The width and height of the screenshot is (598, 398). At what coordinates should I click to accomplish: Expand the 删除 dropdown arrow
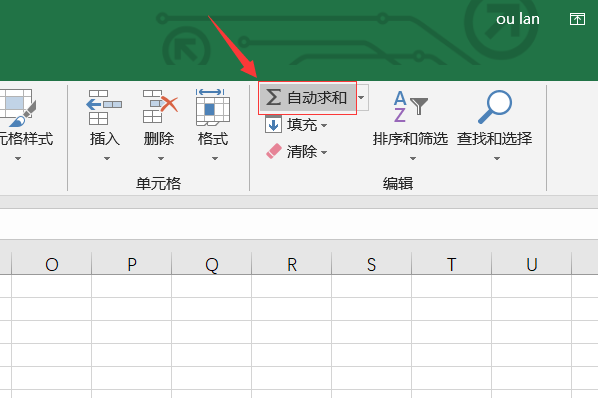click(161, 158)
